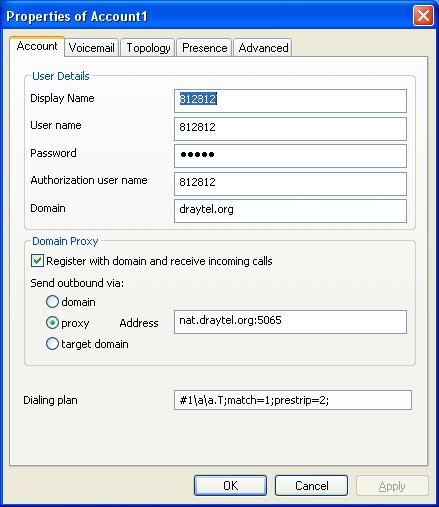Switch to the Presence tab
439x507 pixels.
[x=204, y=48]
